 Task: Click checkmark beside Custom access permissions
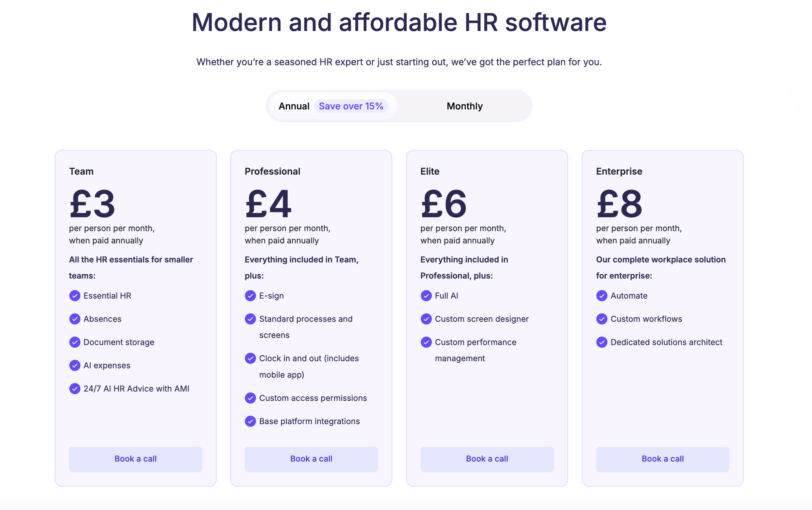(x=251, y=398)
